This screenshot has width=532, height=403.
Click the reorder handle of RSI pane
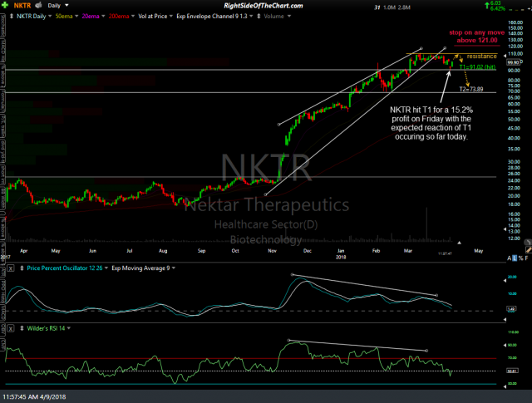[x=22, y=328]
